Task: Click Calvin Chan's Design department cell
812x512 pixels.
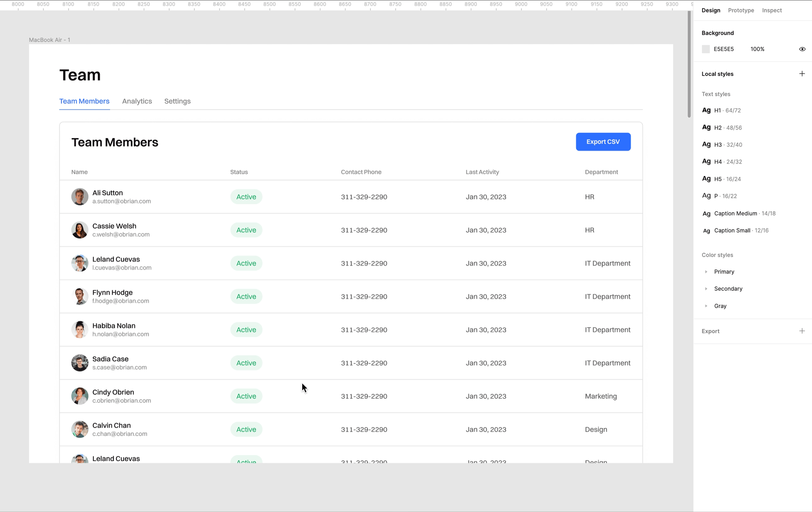Action: point(596,429)
